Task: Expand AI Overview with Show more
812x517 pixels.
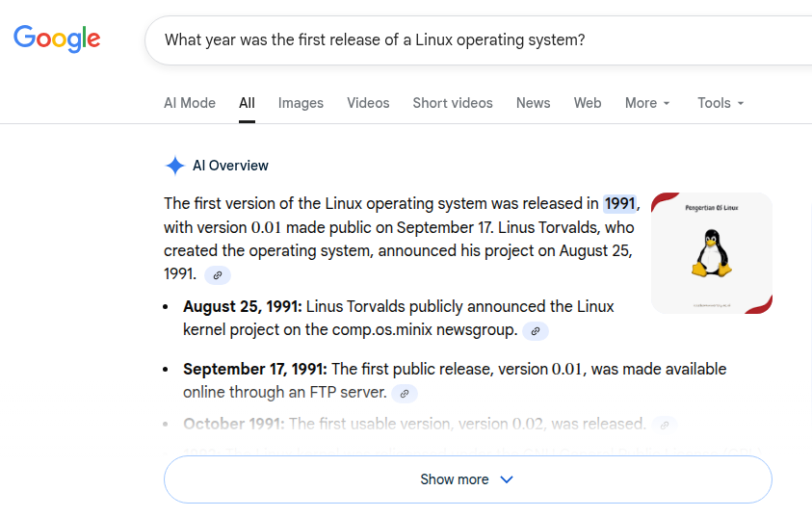Action: point(455,479)
